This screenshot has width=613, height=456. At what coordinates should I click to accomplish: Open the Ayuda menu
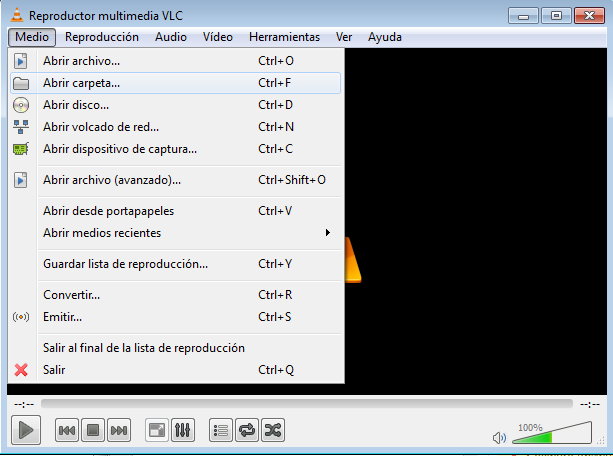tap(385, 37)
